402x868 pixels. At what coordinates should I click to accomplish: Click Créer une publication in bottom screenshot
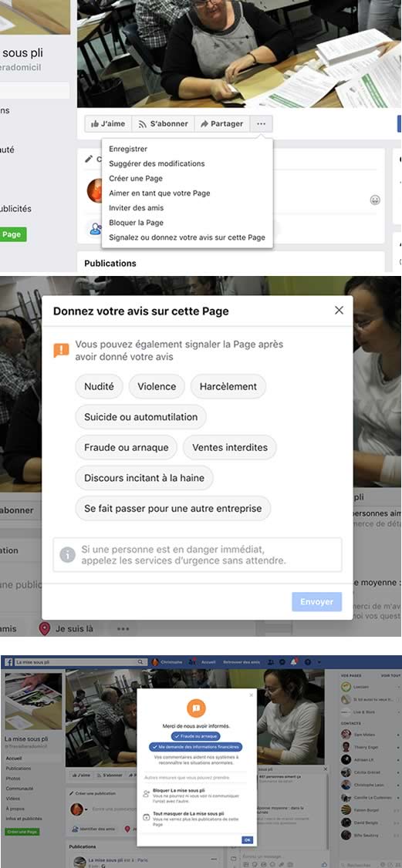(x=93, y=793)
